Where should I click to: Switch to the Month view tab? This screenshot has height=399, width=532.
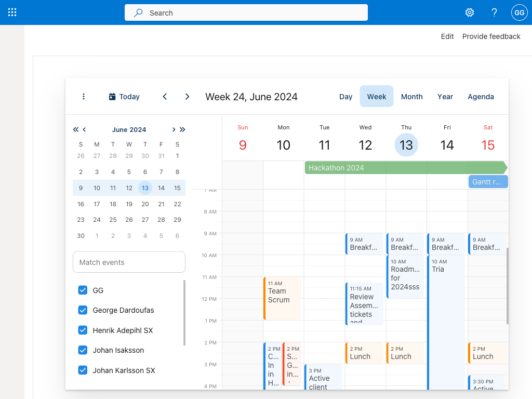click(x=411, y=96)
